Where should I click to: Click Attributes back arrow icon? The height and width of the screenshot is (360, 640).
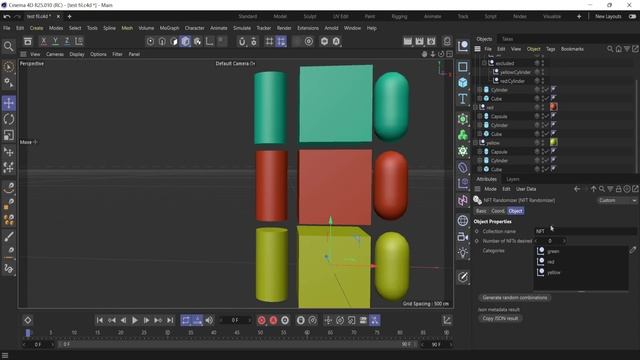[577, 189]
